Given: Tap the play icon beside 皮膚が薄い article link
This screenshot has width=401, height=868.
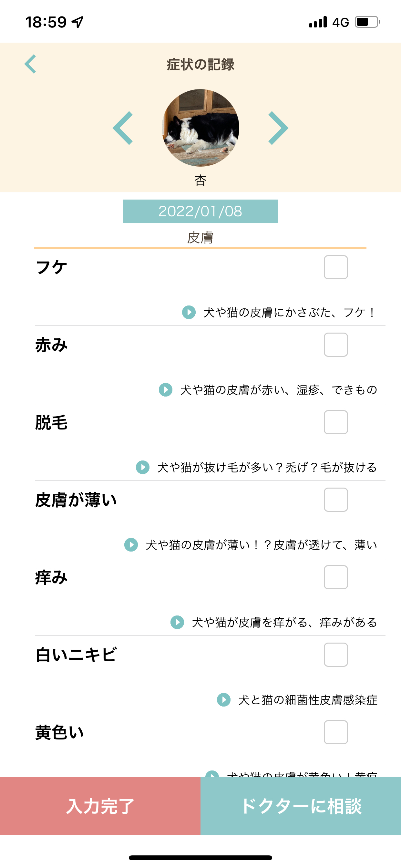Looking at the screenshot, I should (131, 544).
